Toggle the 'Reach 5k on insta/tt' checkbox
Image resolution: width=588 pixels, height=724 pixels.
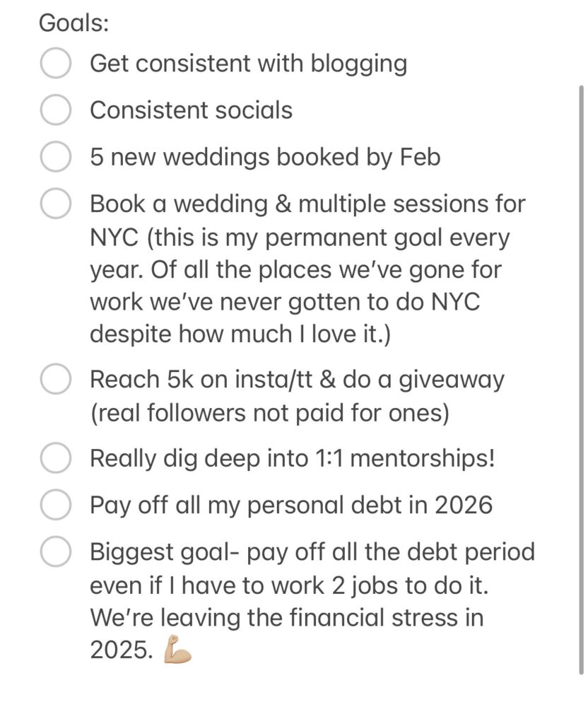55,380
